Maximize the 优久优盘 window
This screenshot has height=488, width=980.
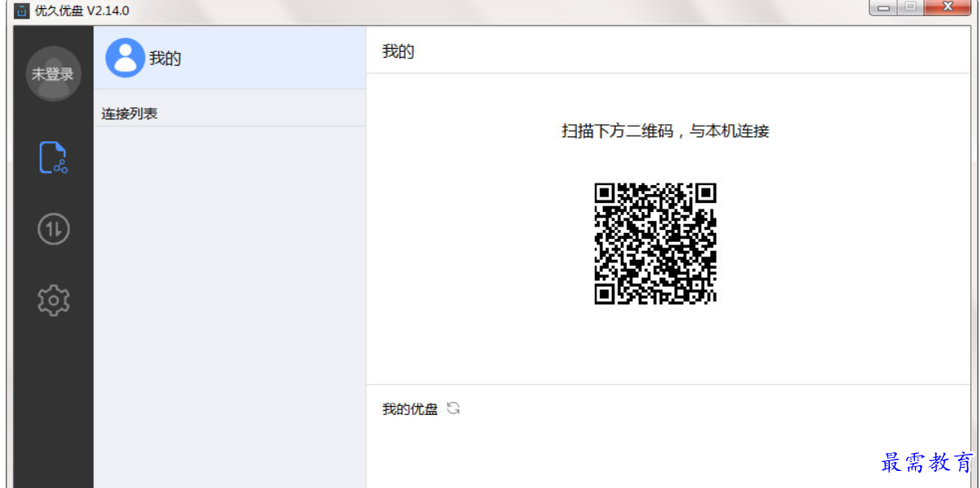pyautogui.click(x=909, y=7)
